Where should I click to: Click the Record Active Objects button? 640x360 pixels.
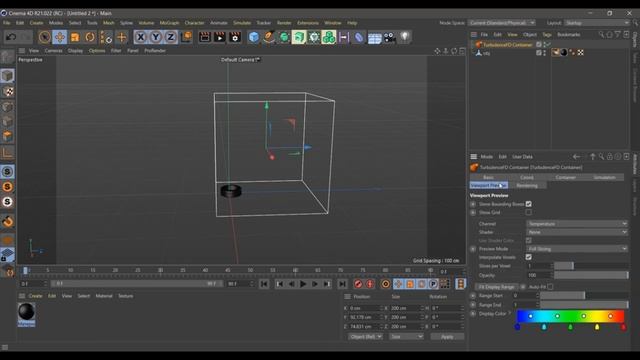pyautogui.click(x=358, y=284)
